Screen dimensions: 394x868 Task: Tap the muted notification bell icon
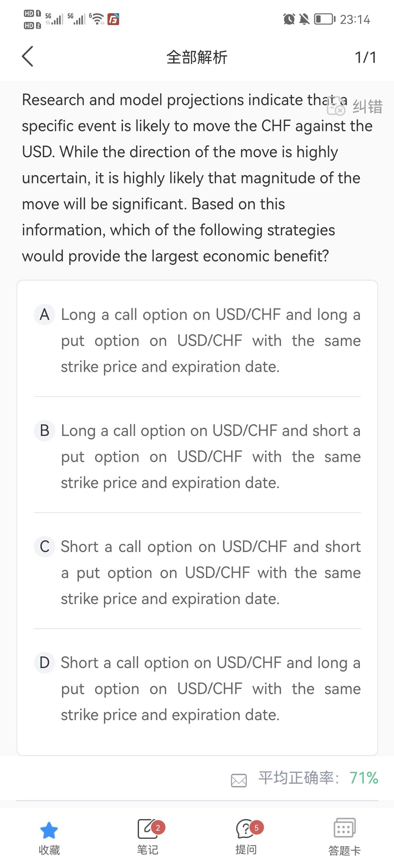point(304,19)
